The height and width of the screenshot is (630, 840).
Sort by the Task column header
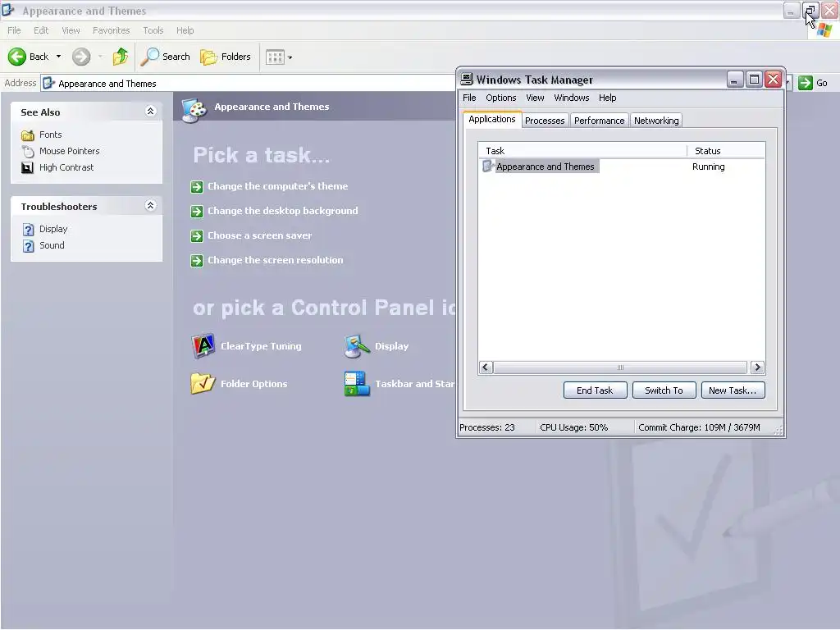[x=582, y=151]
